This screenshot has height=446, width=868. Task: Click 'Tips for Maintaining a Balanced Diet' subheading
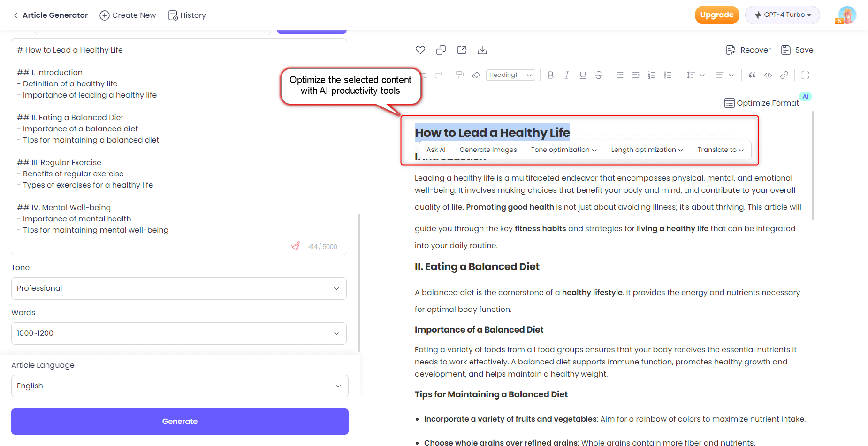pyautogui.click(x=491, y=394)
